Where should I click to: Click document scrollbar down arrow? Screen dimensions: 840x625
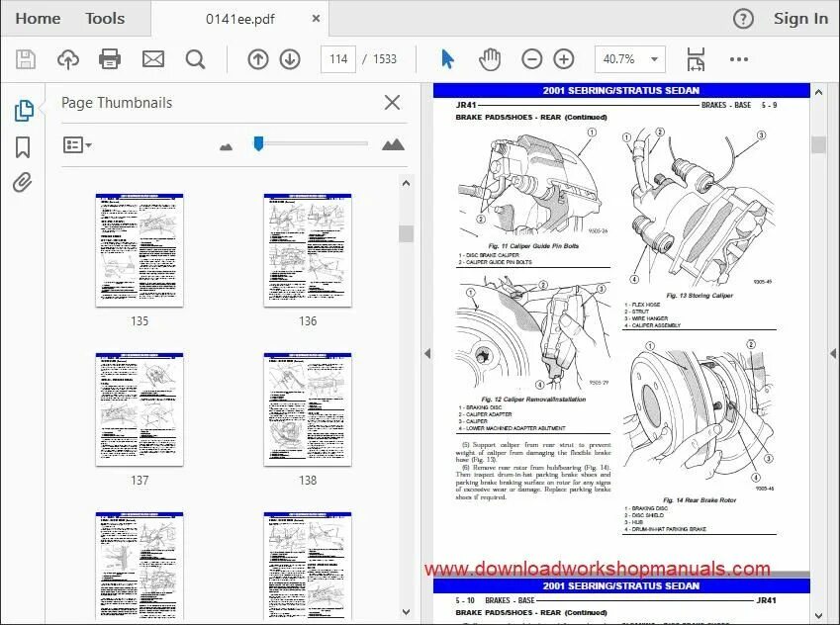[818, 615]
